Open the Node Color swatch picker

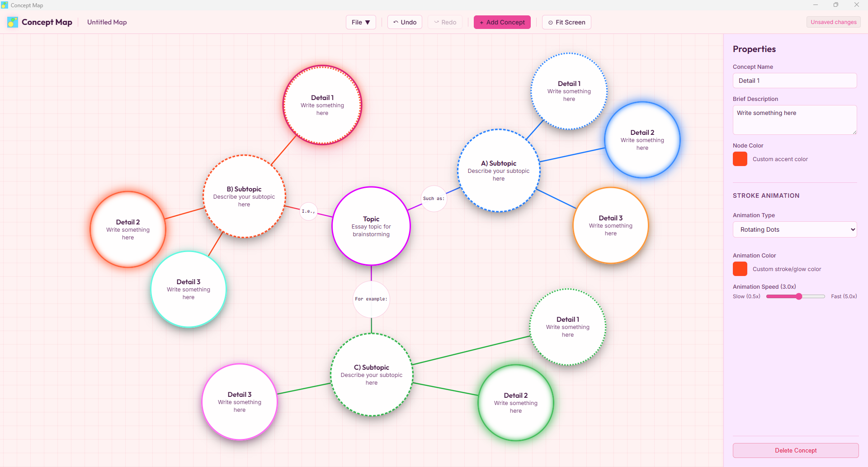(740, 159)
